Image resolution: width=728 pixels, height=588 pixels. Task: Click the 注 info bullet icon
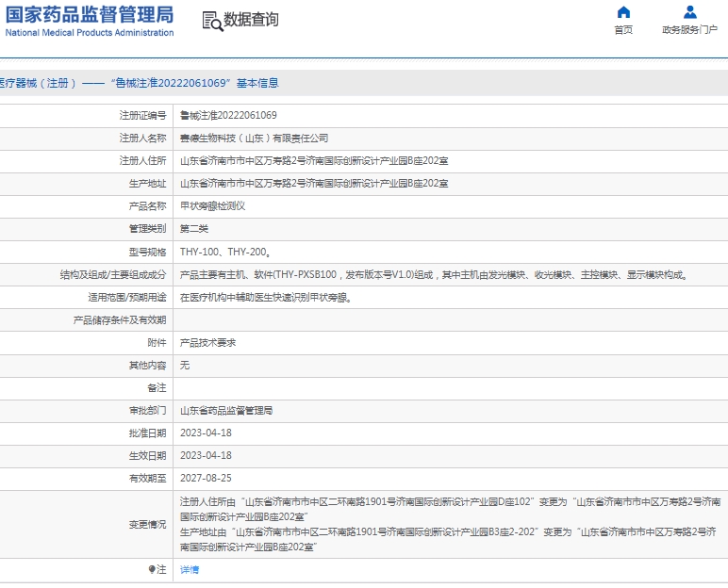click(x=152, y=569)
